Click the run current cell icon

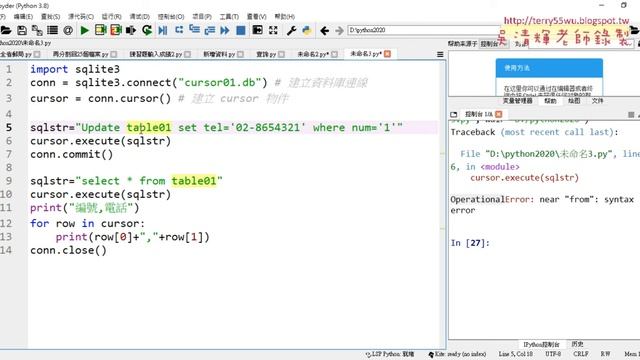pos(100,30)
